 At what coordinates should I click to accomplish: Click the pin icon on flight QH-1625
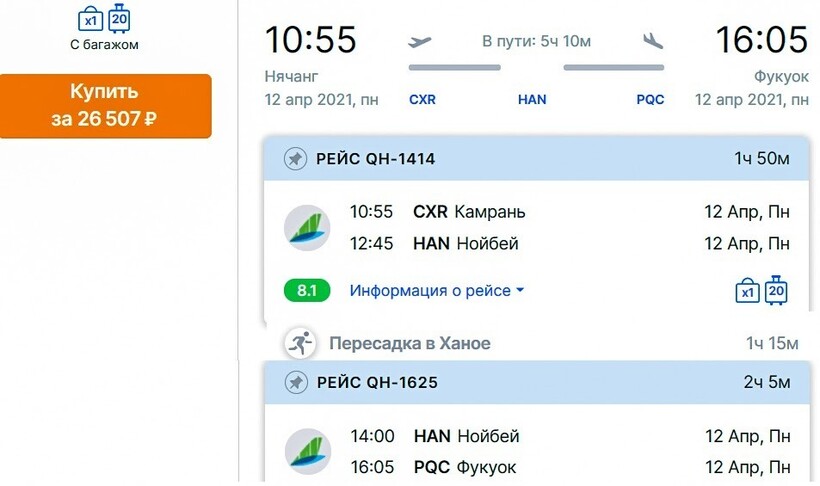point(295,383)
